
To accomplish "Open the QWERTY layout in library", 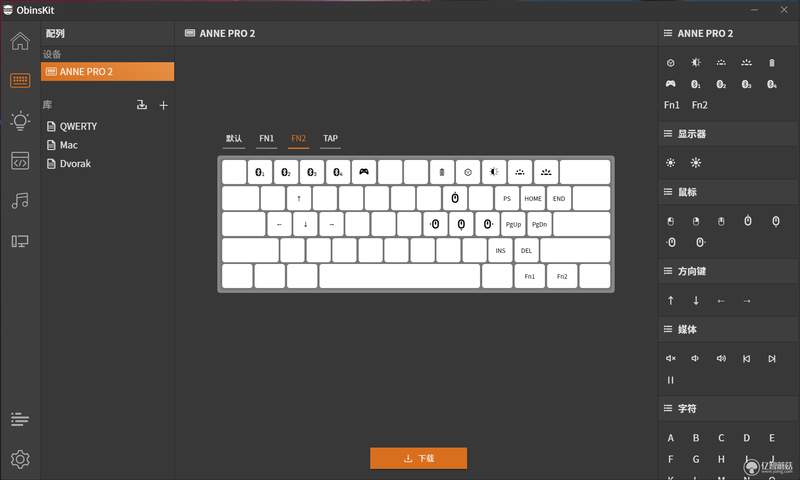I will click(78, 126).
